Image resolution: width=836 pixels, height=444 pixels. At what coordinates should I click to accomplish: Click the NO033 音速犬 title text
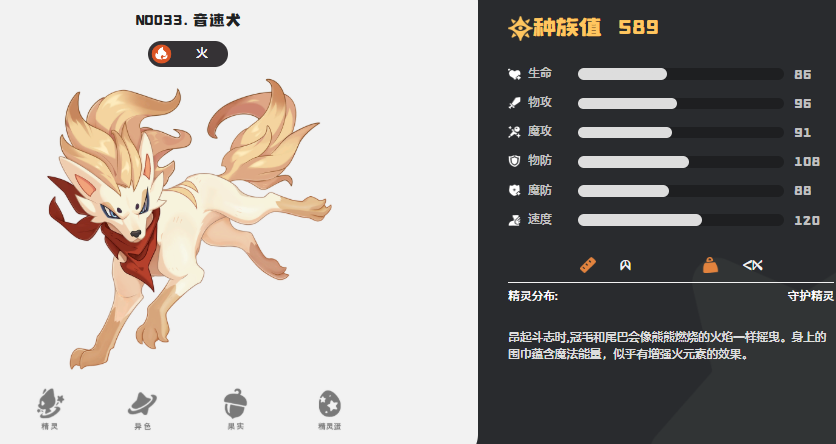188,21
